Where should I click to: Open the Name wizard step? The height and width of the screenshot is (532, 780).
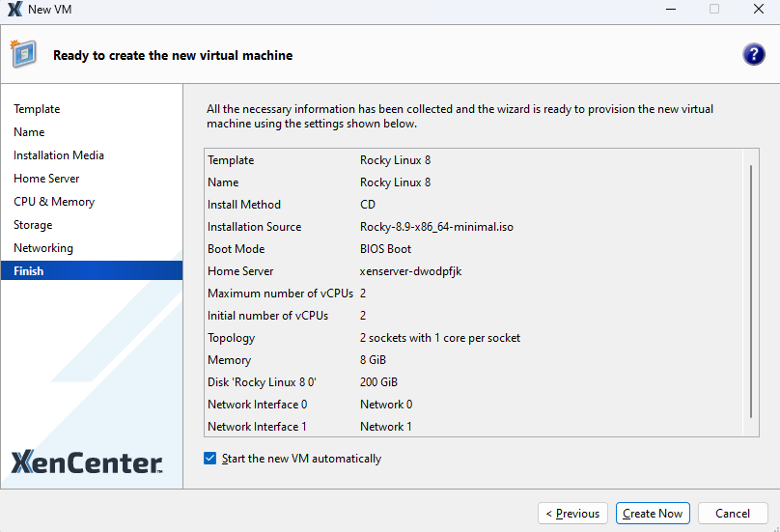click(x=29, y=132)
